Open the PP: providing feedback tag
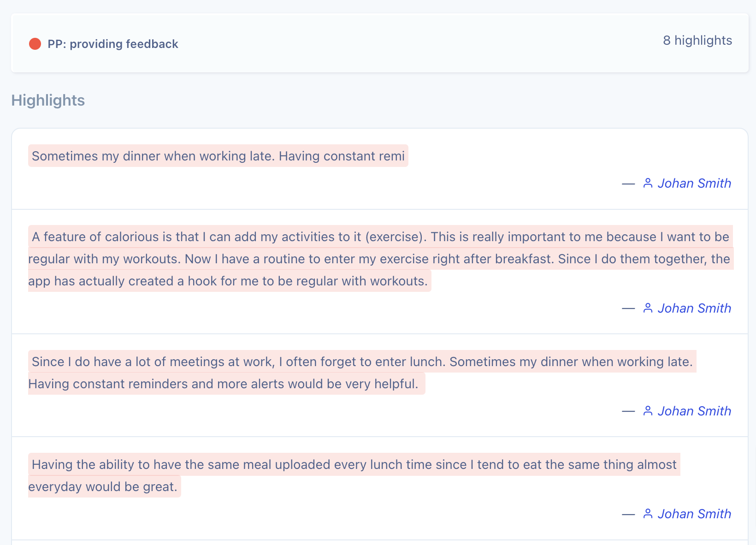This screenshot has width=756, height=545. pyautogui.click(x=113, y=44)
